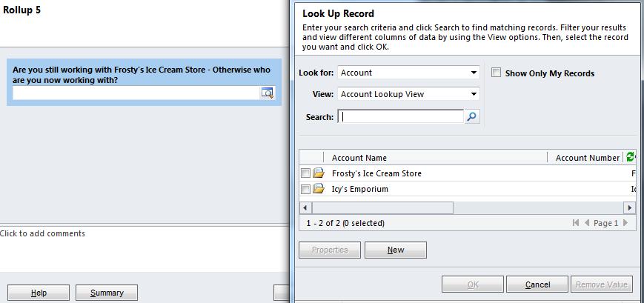Tick the Icy's Emporium row checkbox

click(305, 189)
